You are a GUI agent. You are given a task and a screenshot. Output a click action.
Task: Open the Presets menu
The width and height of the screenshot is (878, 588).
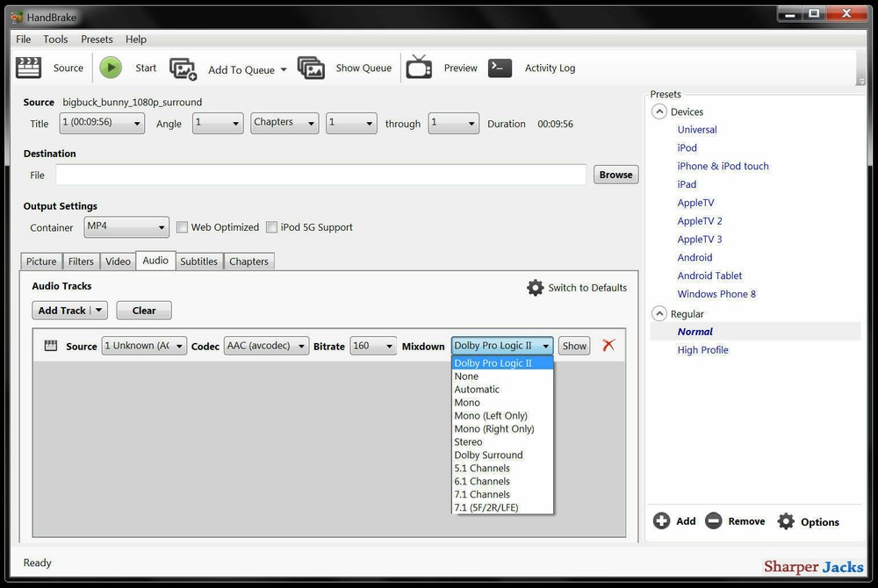click(97, 39)
